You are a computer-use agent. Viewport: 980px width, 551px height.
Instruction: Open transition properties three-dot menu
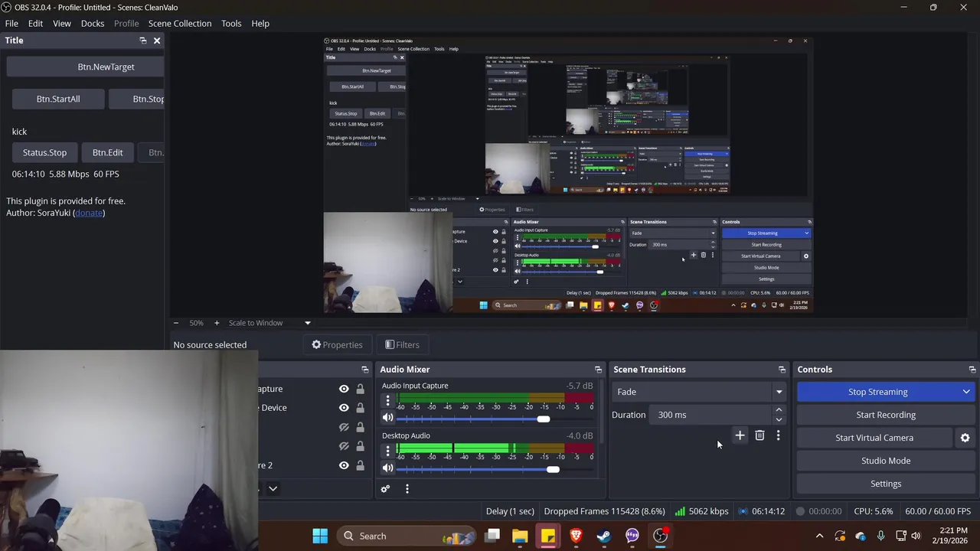[x=779, y=435]
